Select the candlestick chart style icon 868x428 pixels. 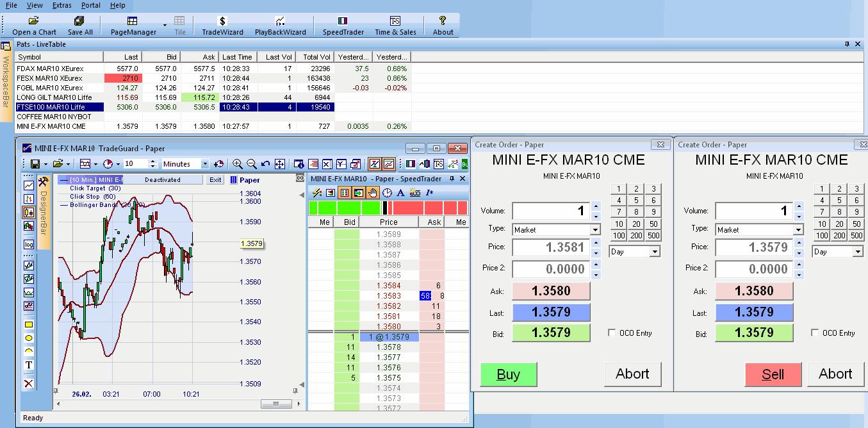pyautogui.click(x=29, y=212)
